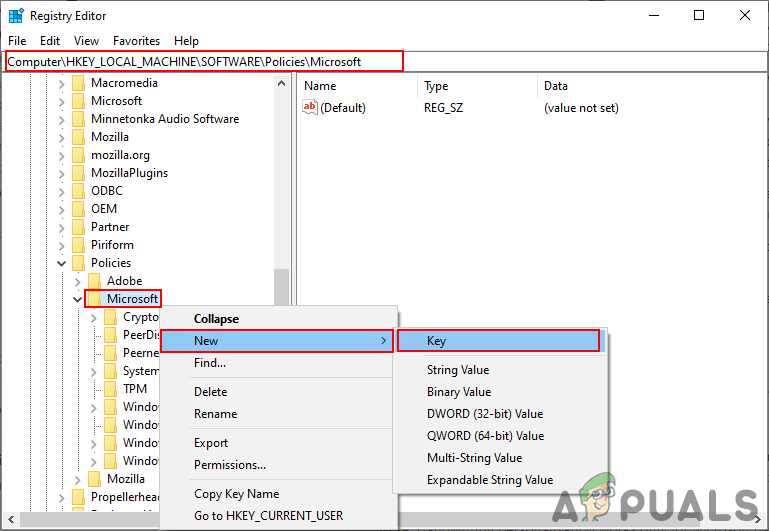Select the Mozilla key in SOFTWARE

[x=110, y=137]
